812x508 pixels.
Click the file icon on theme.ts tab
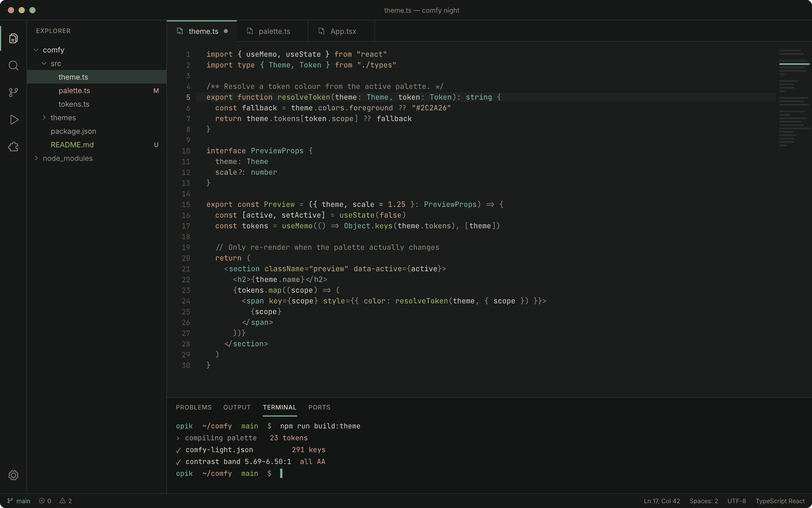(x=180, y=31)
